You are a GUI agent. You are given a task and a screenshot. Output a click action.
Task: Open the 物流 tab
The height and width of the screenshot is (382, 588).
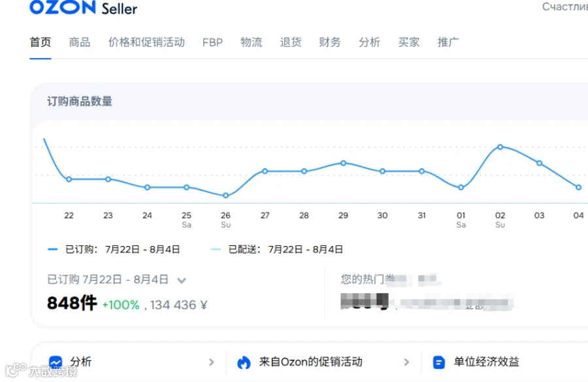[x=252, y=42]
